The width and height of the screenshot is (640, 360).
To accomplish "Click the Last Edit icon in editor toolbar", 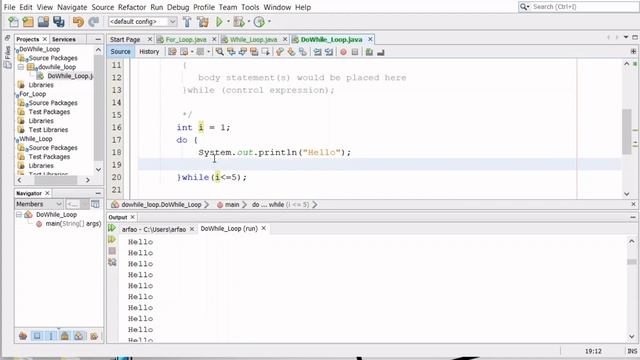I will pyautogui.click(x=172, y=52).
